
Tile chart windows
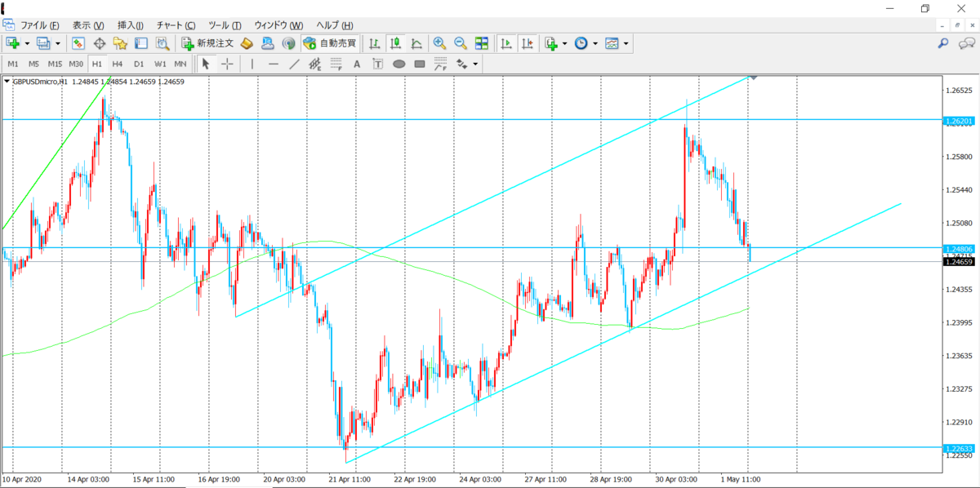pyautogui.click(x=482, y=43)
